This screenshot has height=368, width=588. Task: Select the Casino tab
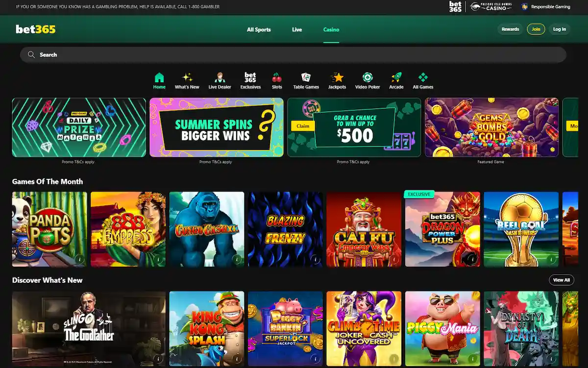(x=331, y=29)
